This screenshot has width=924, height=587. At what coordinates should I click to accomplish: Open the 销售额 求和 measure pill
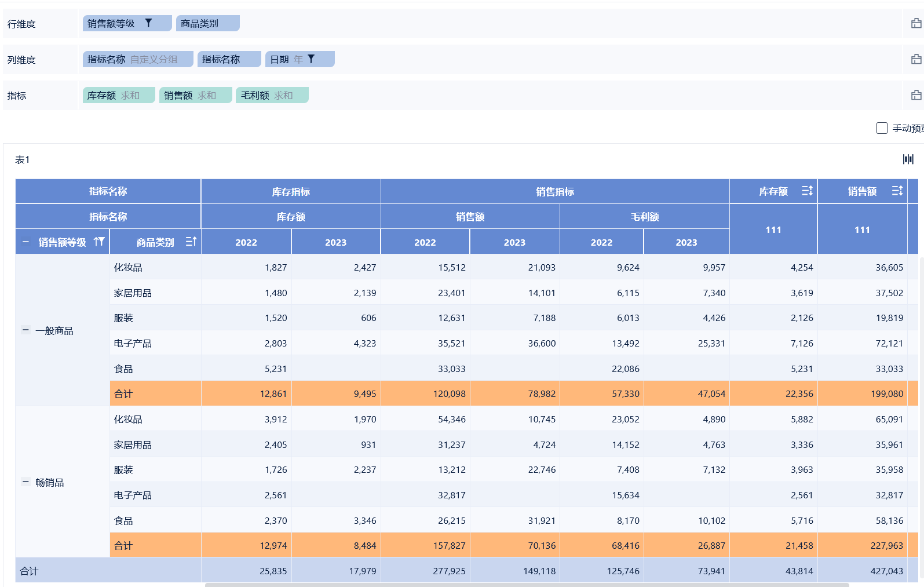tap(196, 95)
